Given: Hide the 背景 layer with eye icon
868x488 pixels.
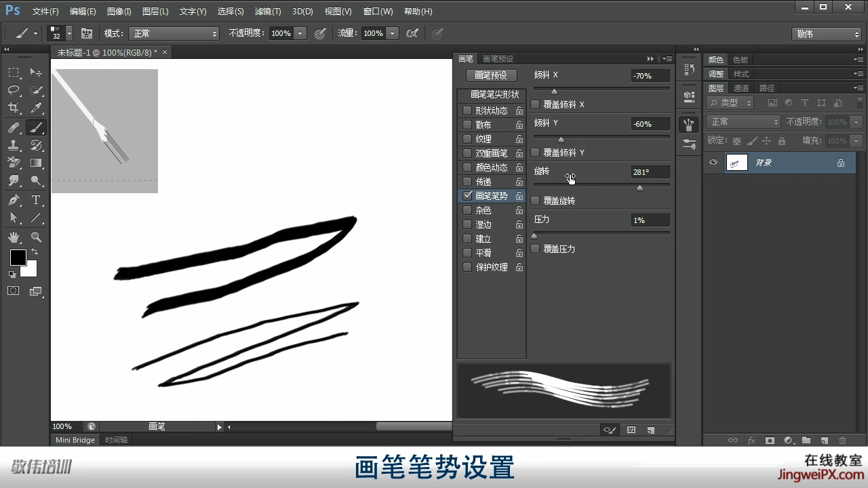Looking at the screenshot, I should point(713,163).
